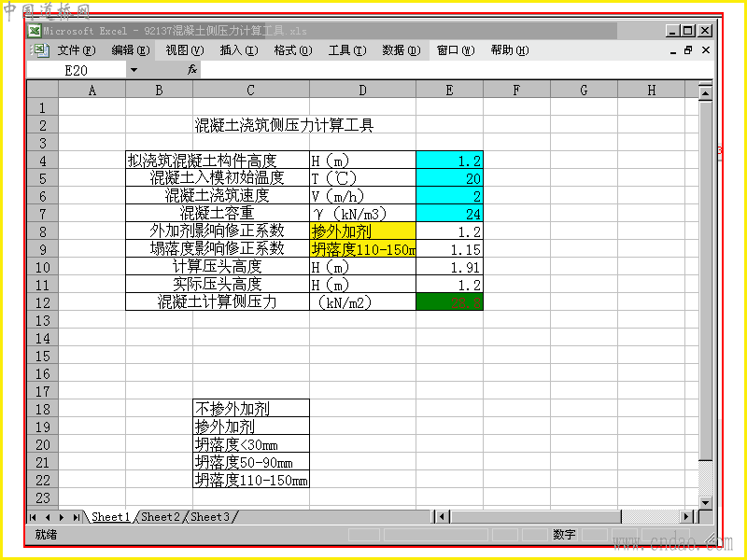747x560 pixels.
Task: Click the fx insert function icon
Action: click(x=192, y=70)
